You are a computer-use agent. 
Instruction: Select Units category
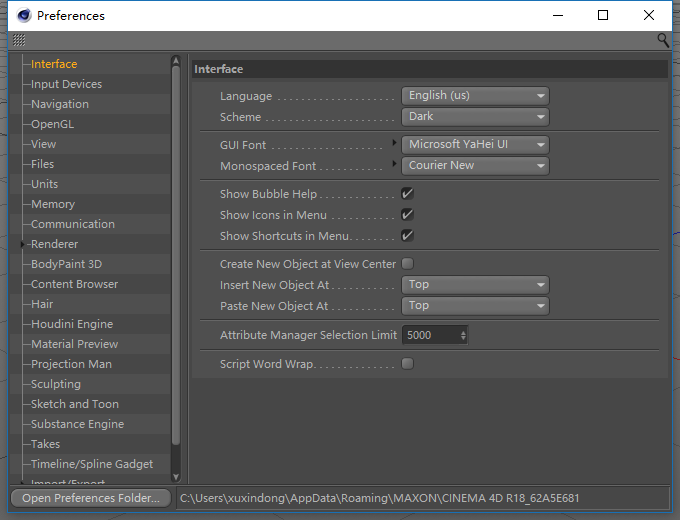44,184
